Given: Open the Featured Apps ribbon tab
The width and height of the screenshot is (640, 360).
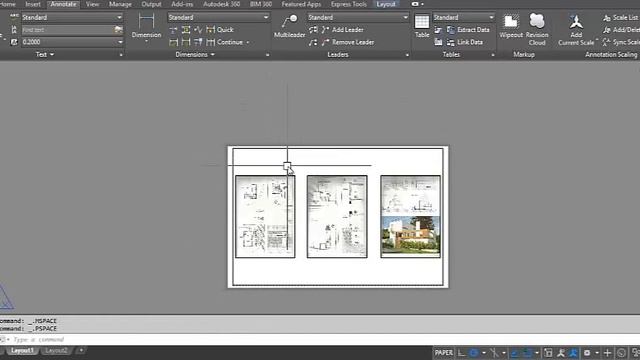Looking at the screenshot, I should [301, 4].
